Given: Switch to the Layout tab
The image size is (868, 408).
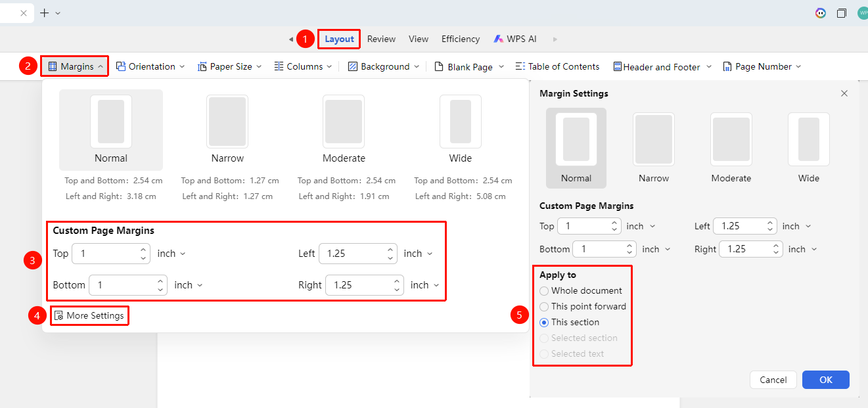Looking at the screenshot, I should (x=340, y=39).
